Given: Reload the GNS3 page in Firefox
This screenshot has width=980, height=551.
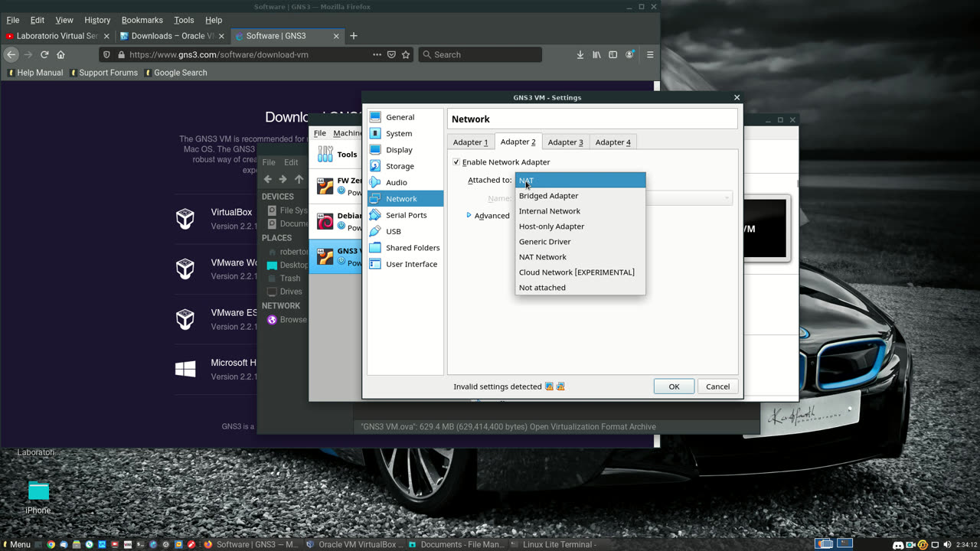Looking at the screenshot, I should (x=44, y=55).
